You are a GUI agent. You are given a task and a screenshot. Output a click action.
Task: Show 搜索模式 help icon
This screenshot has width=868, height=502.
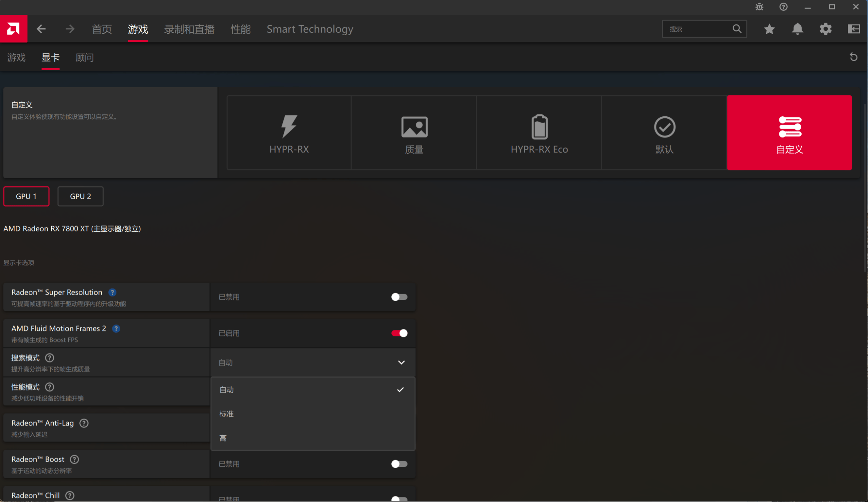pos(50,358)
